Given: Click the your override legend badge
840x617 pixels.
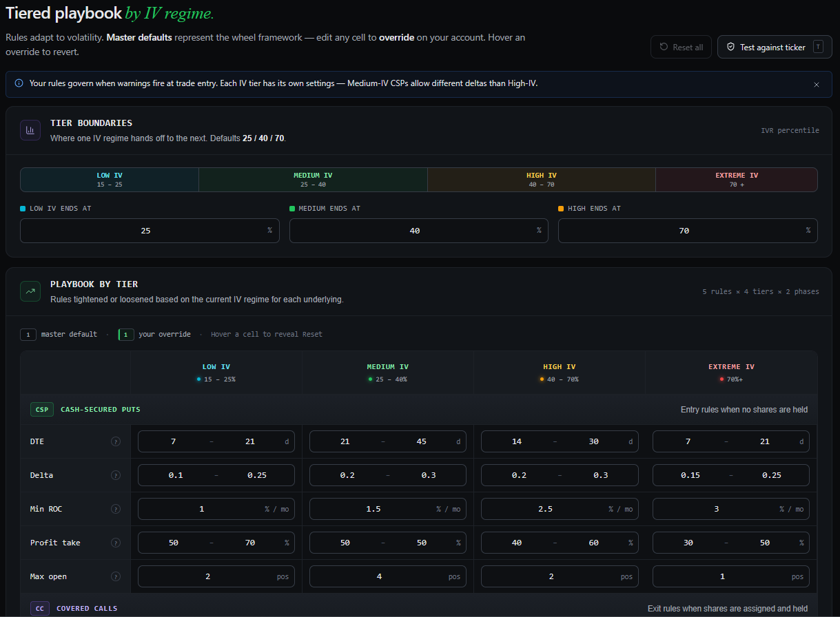Looking at the screenshot, I should click(x=126, y=334).
